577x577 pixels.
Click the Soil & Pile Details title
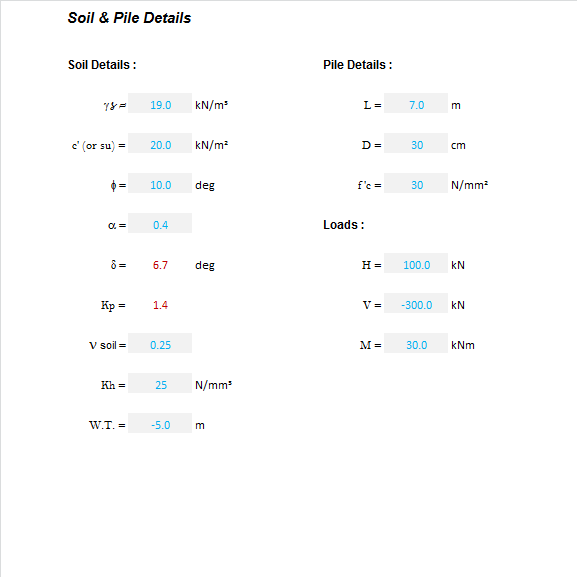pyautogui.click(x=129, y=18)
